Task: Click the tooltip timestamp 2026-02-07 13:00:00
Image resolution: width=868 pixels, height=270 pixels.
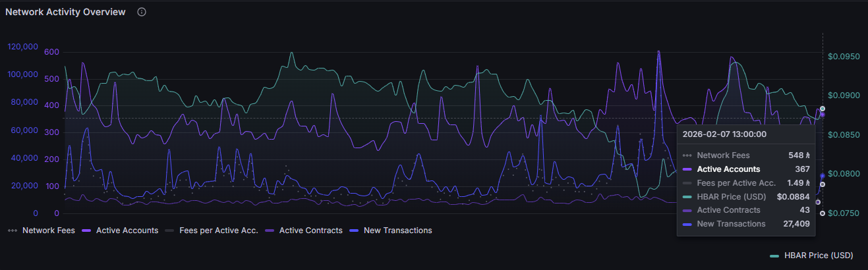Action: [x=724, y=134]
